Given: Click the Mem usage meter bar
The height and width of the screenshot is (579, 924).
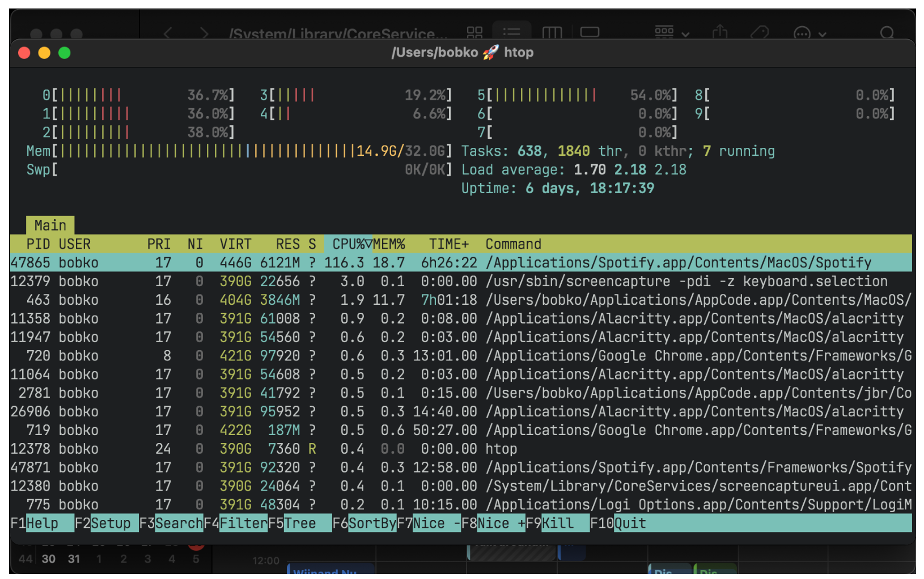Looking at the screenshot, I should pos(239,151).
